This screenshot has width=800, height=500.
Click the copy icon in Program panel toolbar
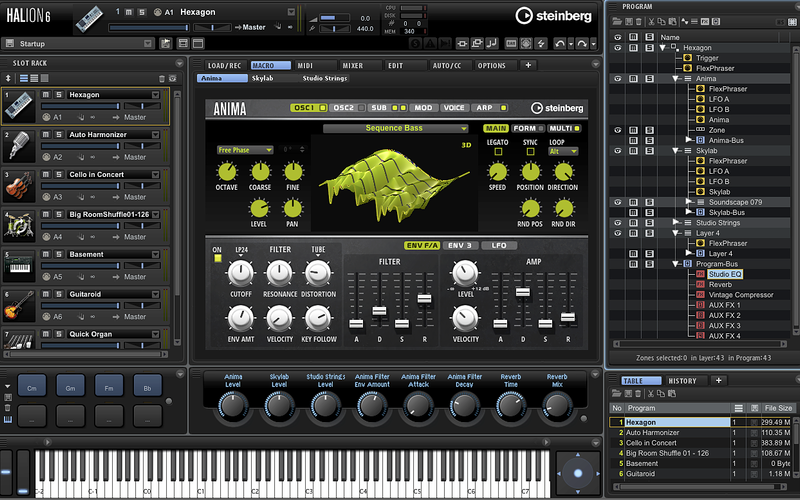[x=661, y=21]
